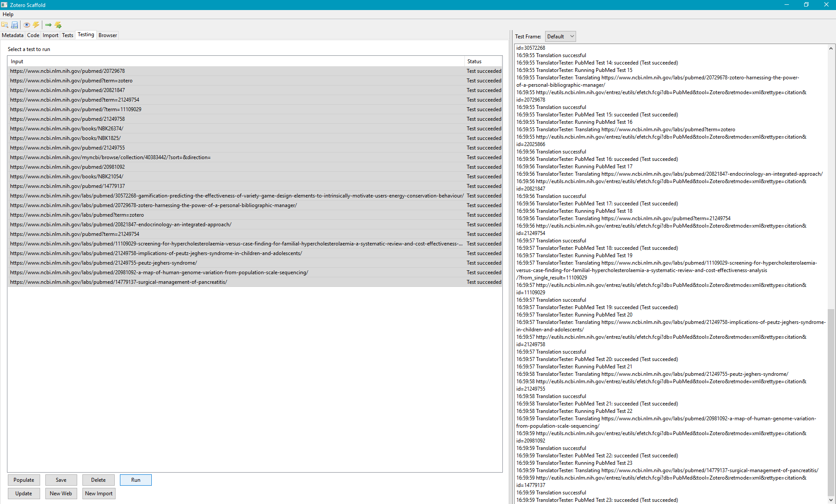Click Test succeeded status for 14779137-surgical-management row
The height and width of the screenshot is (504, 836).
coord(484,282)
